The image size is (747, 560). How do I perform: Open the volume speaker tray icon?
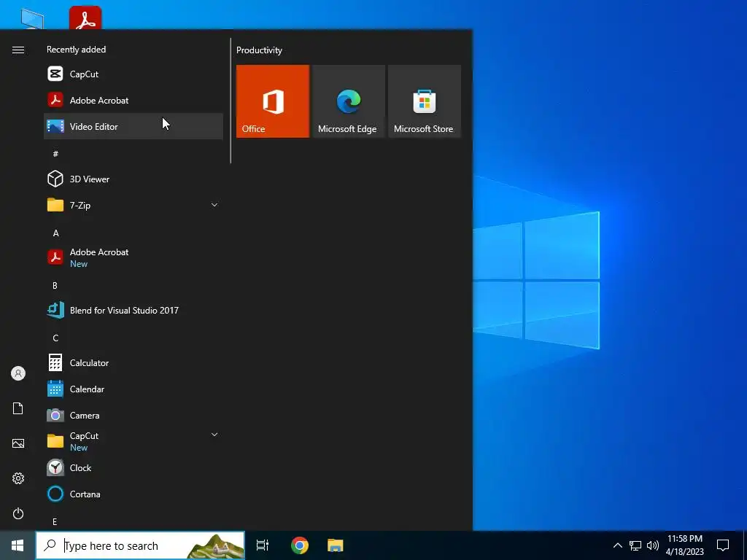(x=653, y=545)
